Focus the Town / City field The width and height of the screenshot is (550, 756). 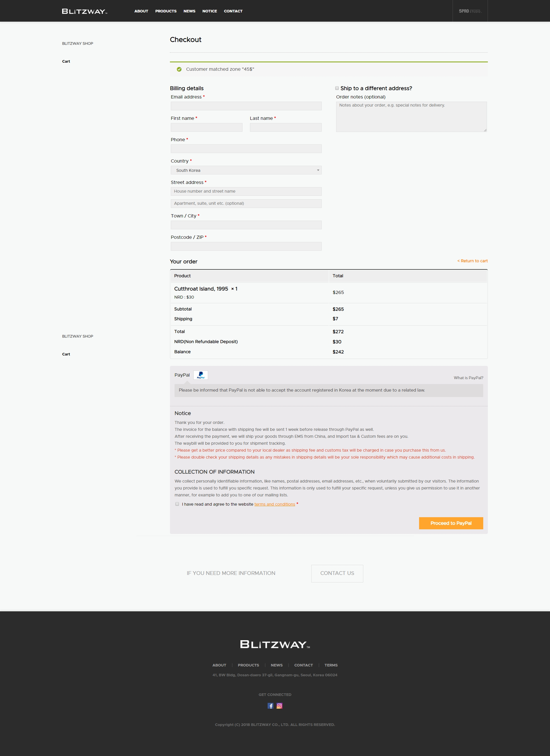[246, 225]
